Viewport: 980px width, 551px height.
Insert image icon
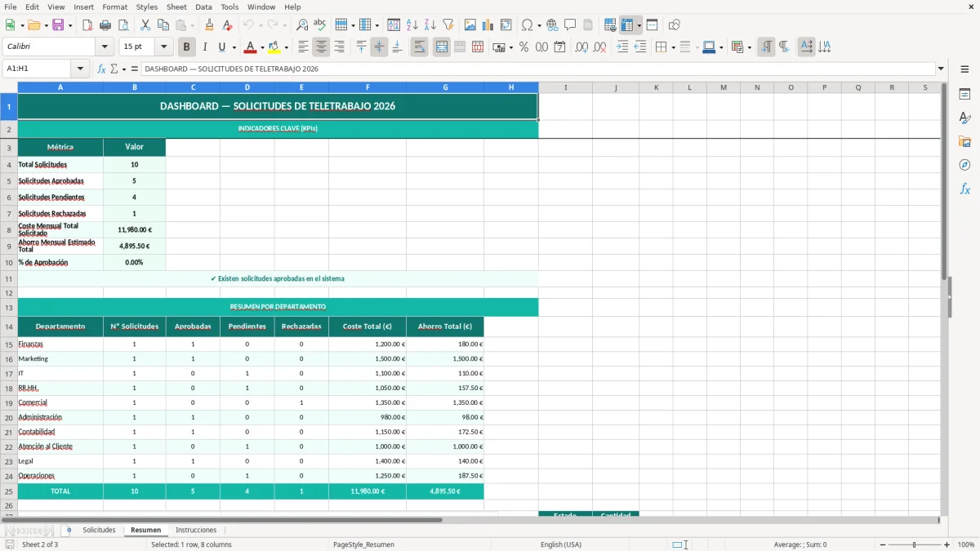tap(470, 25)
